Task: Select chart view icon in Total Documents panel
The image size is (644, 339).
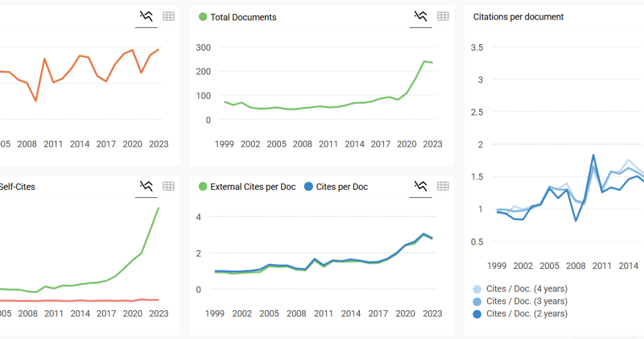Action: click(420, 16)
